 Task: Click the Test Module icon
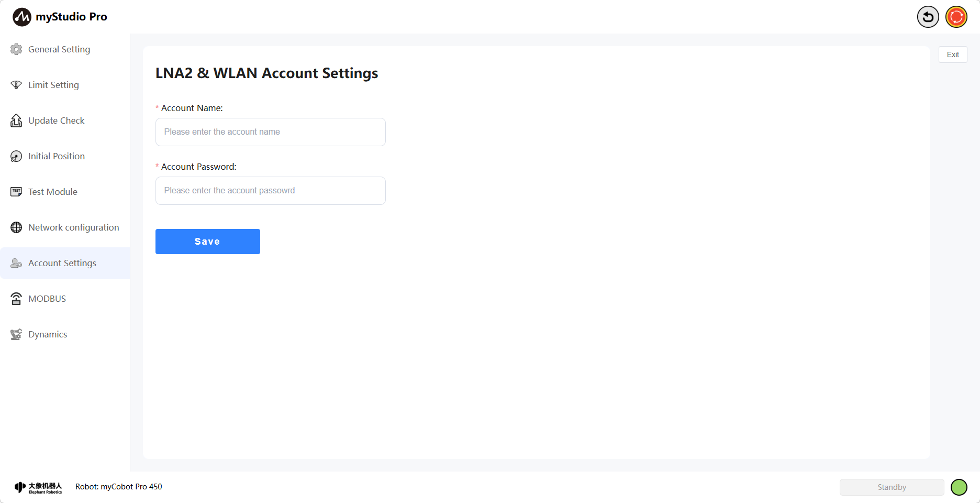pos(16,192)
